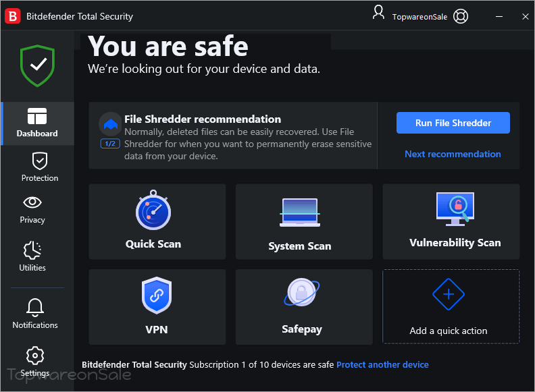The image size is (535, 392).
Task: Click the subscription devices status text
Action: click(x=261, y=365)
